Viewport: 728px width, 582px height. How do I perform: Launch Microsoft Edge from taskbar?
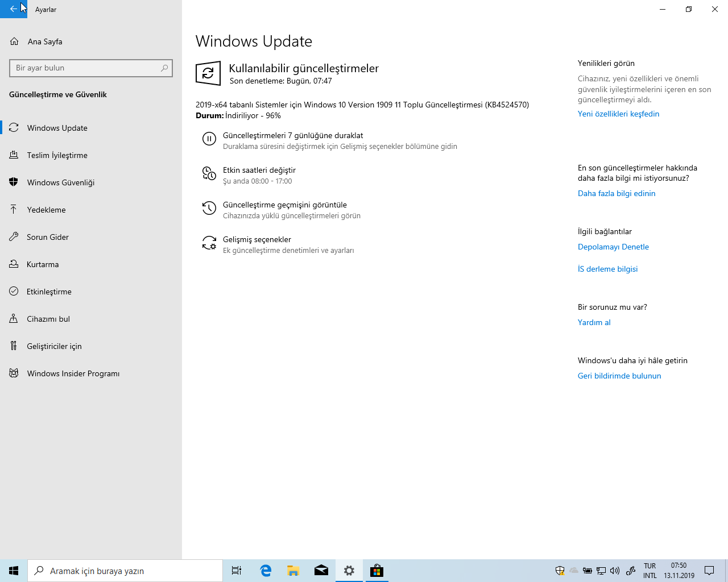[x=266, y=571]
